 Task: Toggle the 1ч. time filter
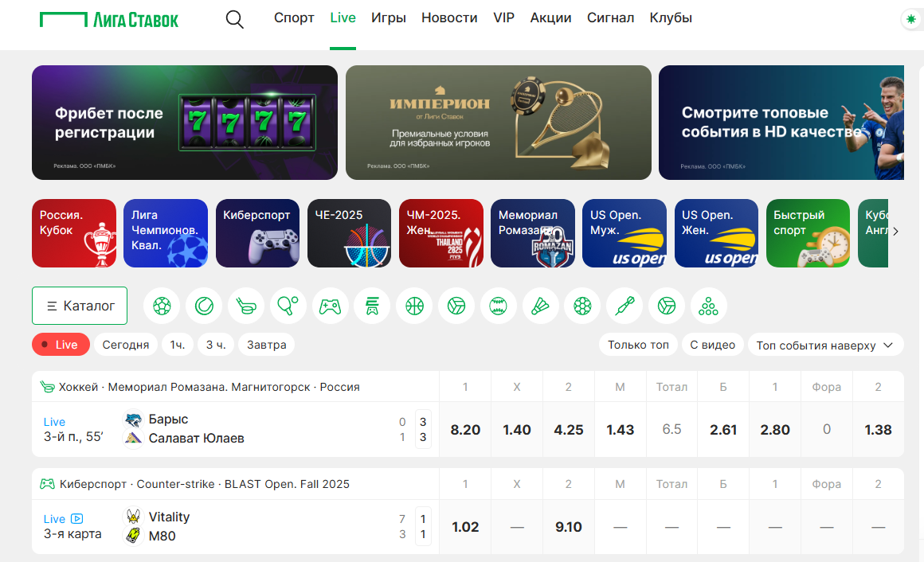point(178,345)
